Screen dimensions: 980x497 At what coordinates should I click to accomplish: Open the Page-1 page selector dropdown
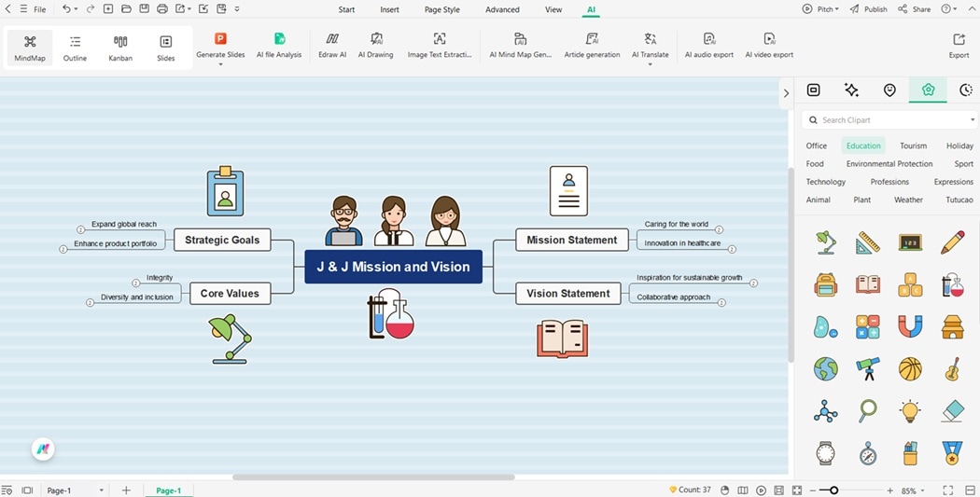pos(101,490)
